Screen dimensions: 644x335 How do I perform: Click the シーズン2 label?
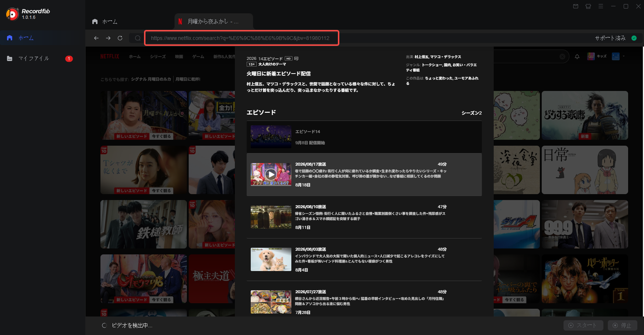coord(472,113)
